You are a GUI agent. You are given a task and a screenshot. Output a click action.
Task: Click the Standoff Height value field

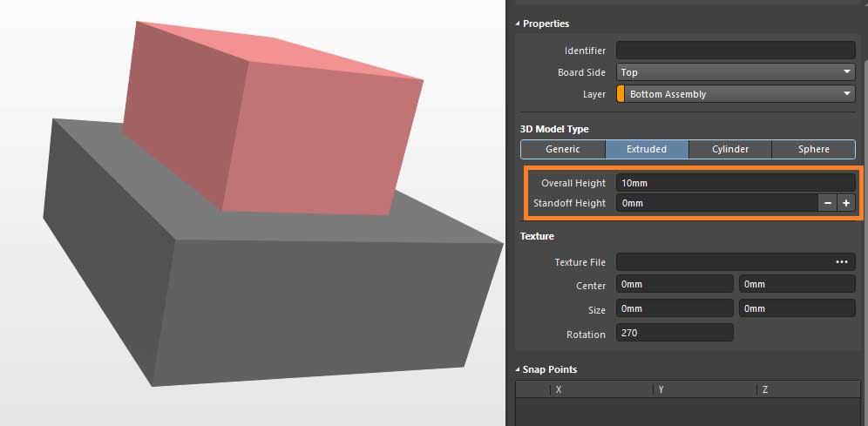716,203
